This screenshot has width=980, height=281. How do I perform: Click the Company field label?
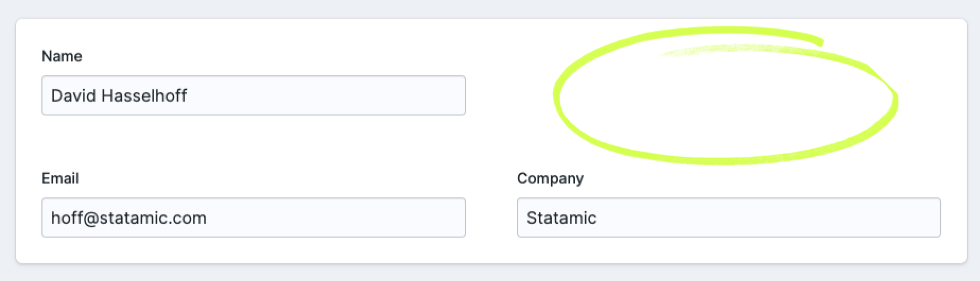550,178
